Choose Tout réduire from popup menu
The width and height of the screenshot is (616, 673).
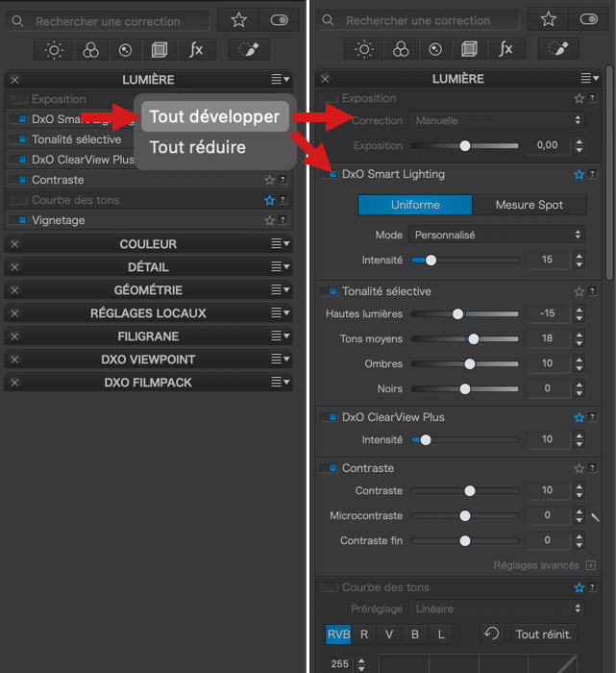coord(198,147)
